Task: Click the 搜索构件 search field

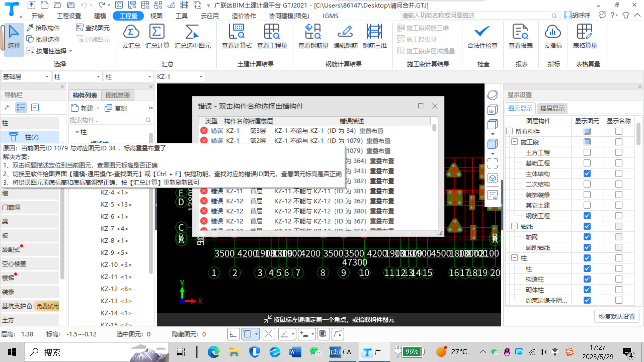Action: (x=108, y=120)
